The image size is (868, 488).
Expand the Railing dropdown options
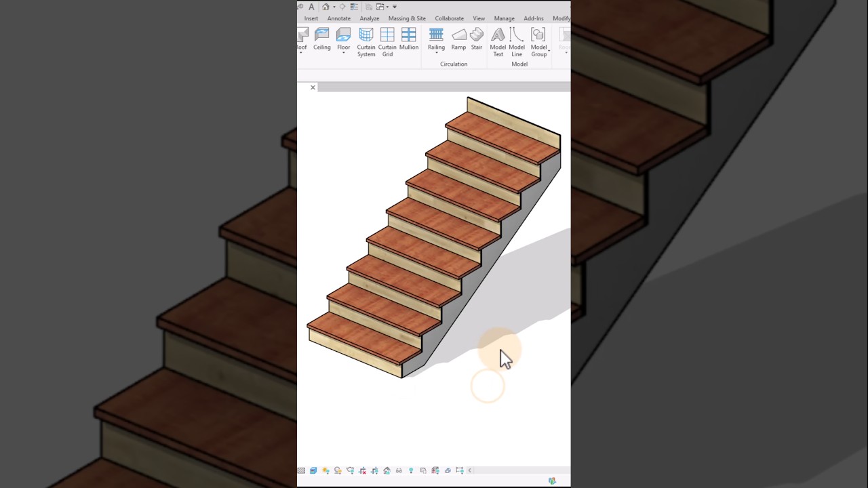[436, 52]
